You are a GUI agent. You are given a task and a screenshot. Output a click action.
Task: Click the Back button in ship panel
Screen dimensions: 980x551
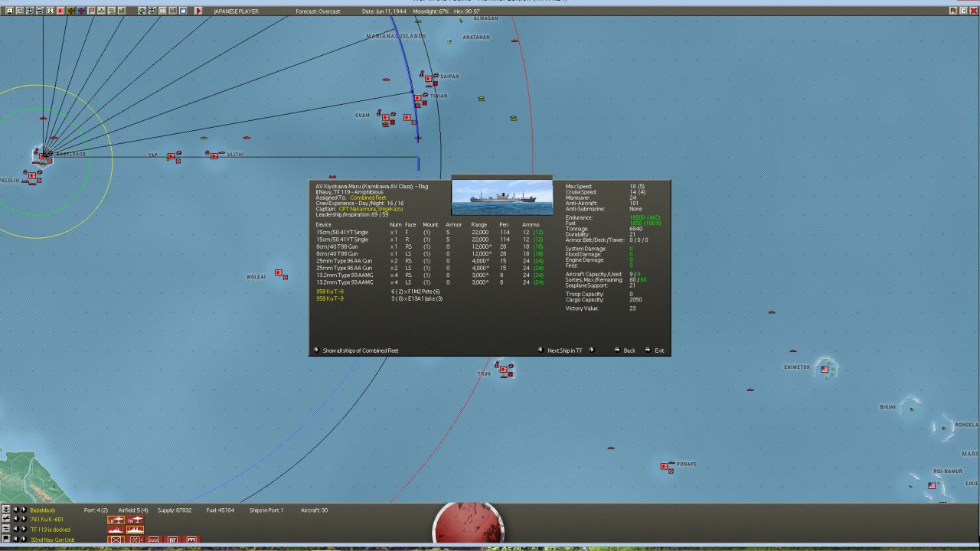(629, 350)
